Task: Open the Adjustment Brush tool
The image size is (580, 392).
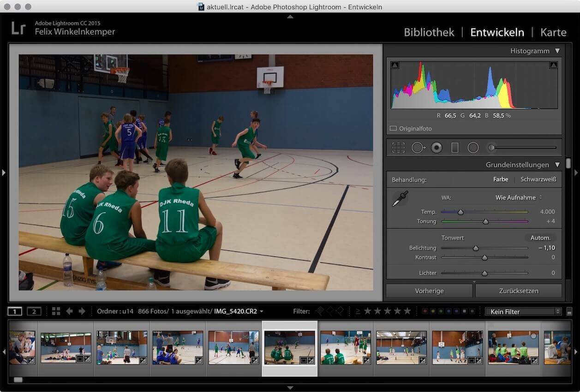Action: 491,147
